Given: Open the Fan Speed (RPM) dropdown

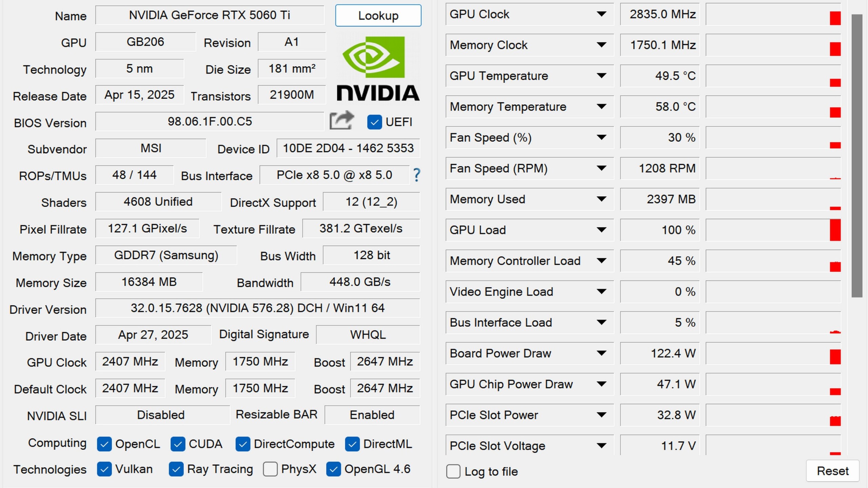Looking at the screenshot, I should (601, 168).
